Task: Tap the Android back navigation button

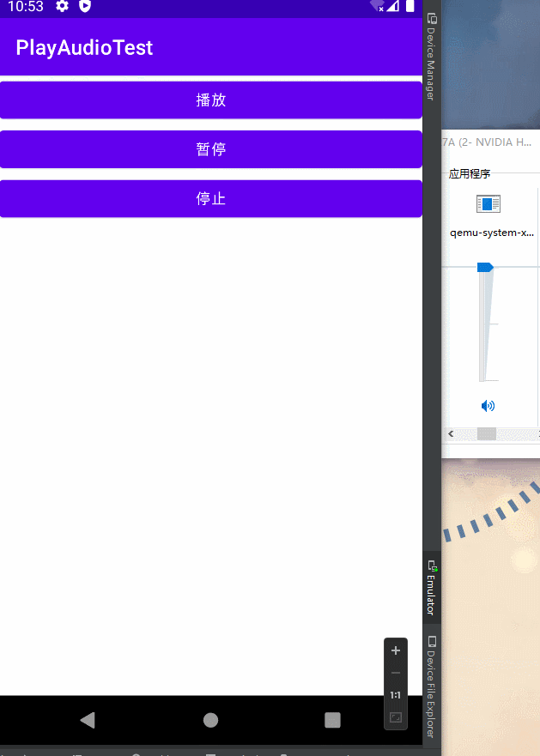Action: pyautogui.click(x=88, y=720)
